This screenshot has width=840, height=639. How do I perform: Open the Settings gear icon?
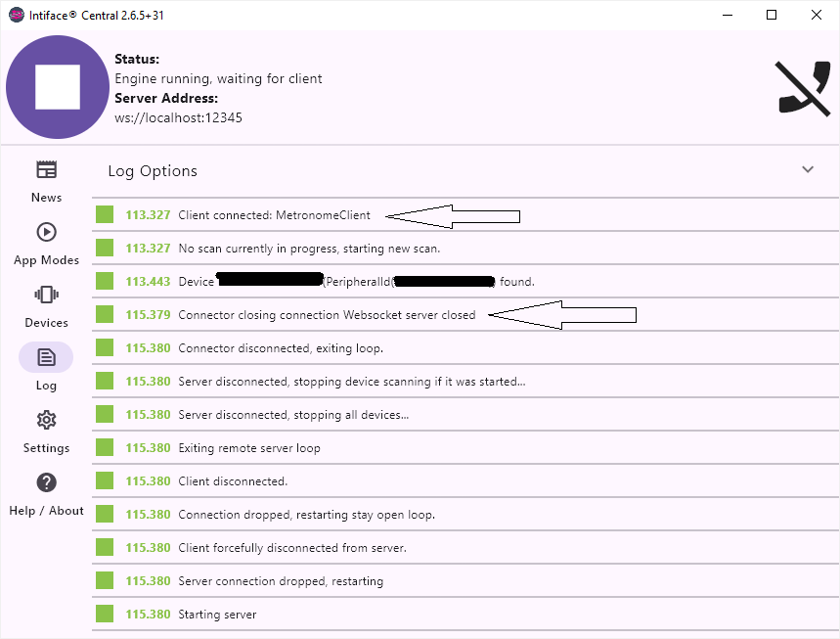click(47, 420)
